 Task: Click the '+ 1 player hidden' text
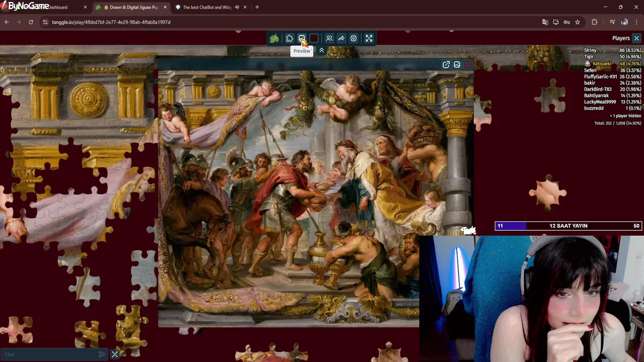(x=625, y=116)
